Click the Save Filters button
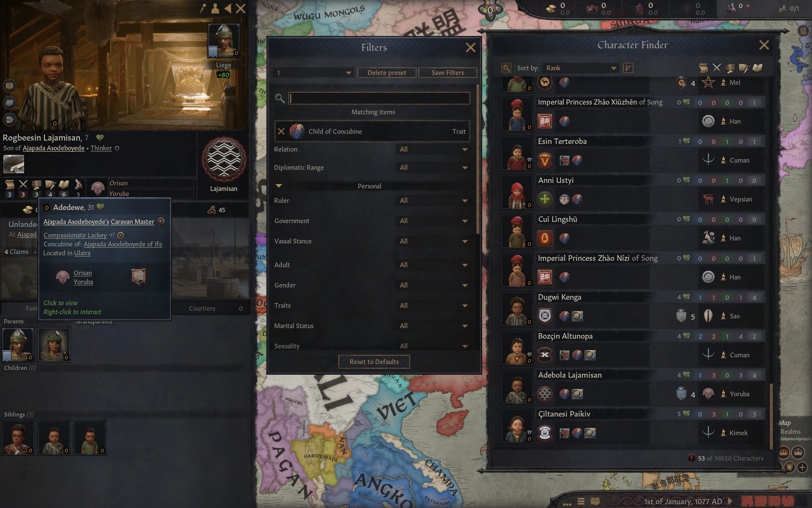The height and width of the screenshot is (508, 812). (447, 73)
